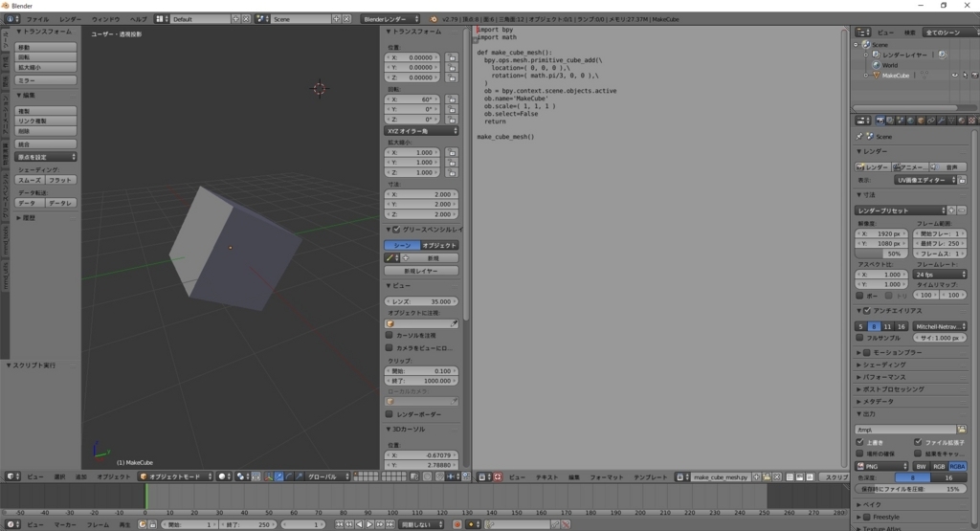Toggle MakeCube visibility eye in outliner
The image size is (980, 531).
[954, 75]
